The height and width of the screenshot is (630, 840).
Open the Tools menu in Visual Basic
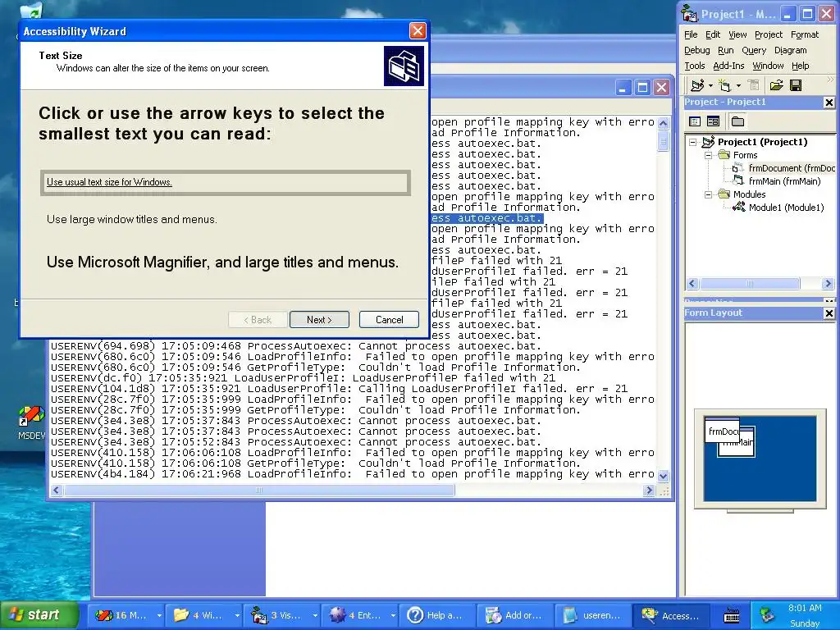coord(694,66)
